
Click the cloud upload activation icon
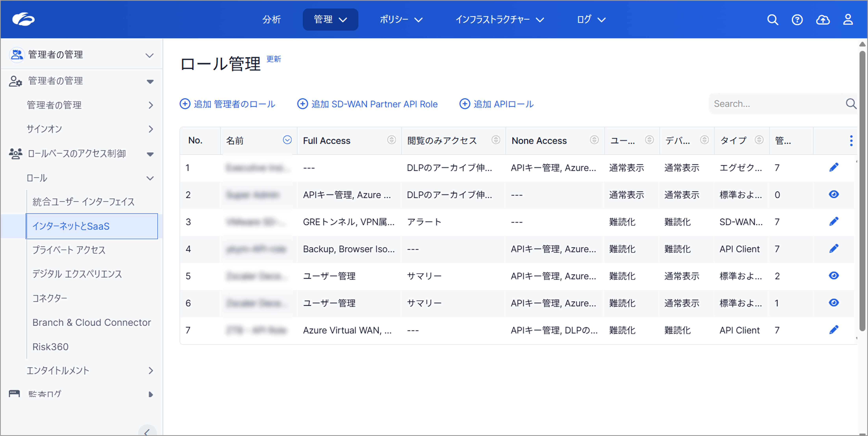(x=823, y=19)
